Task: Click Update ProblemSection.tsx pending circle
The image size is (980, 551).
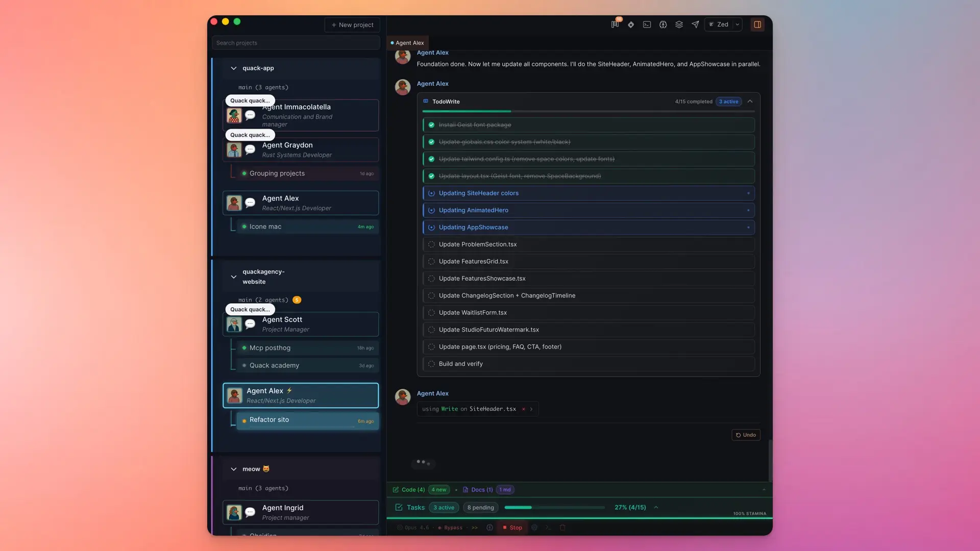Action: point(431,244)
